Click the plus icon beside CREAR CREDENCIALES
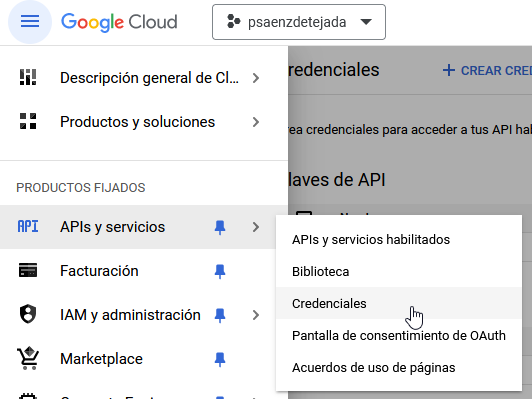 click(449, 70)
